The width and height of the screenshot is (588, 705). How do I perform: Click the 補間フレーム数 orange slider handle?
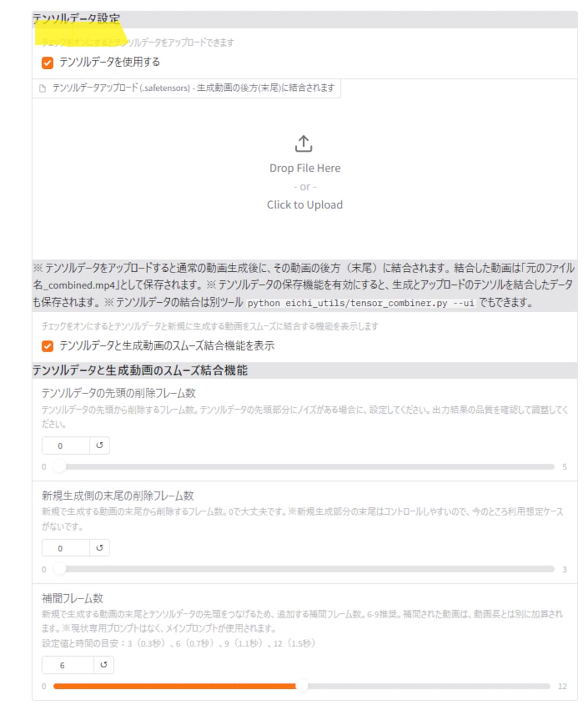(301, 685)
